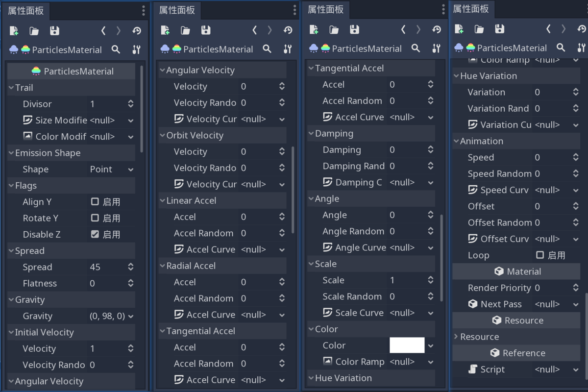Screen dimensions: 588x392
Task: Create new resource in the panel showing Trail section
Action: click(x=14, y=31)
